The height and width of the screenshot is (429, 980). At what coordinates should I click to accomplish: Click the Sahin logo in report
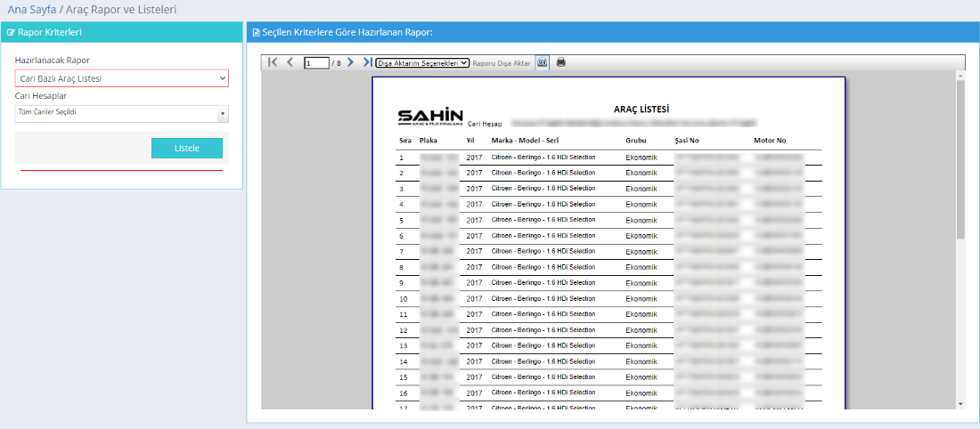click(x=430, y=117)
